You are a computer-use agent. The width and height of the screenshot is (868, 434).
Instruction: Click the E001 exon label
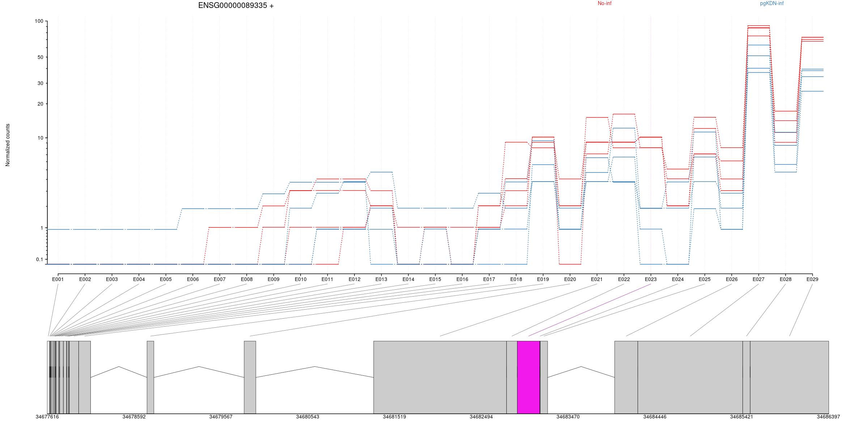coord(58,279)
